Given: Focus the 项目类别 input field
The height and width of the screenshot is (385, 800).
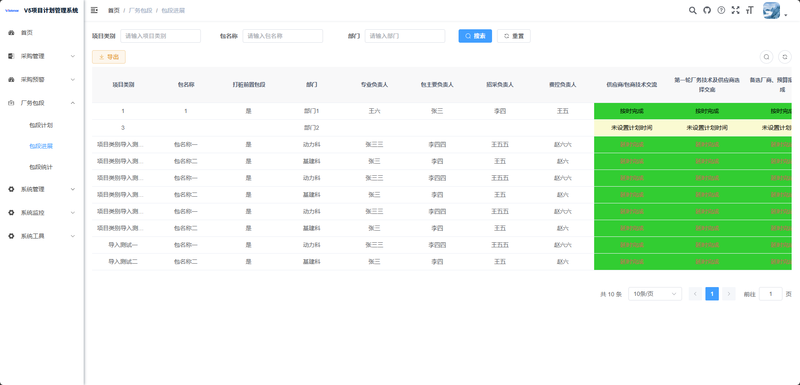Looking at the screenshot, I should pyautogui.click(x=161, y=36).
